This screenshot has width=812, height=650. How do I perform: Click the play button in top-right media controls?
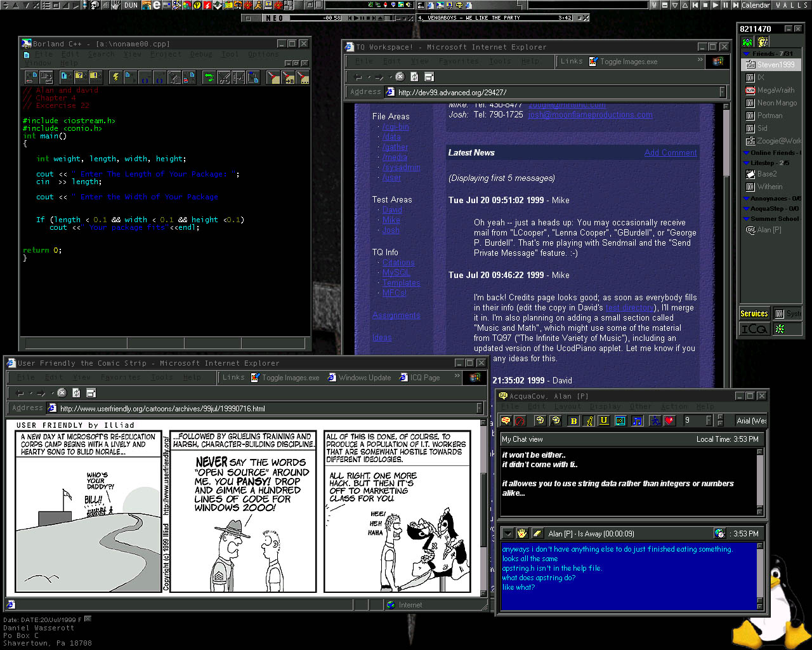tap(716, 5)
